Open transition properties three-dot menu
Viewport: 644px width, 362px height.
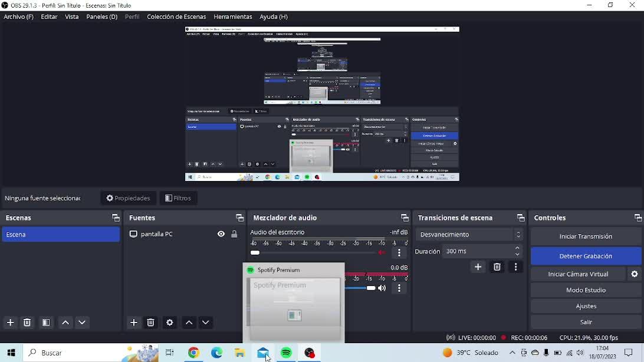tap(516, 267)
